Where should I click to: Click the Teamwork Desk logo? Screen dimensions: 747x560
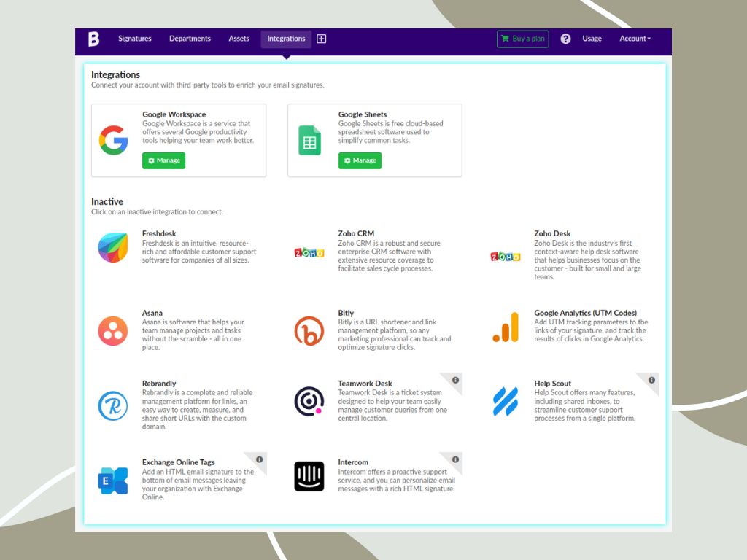[x=309, y=401]
